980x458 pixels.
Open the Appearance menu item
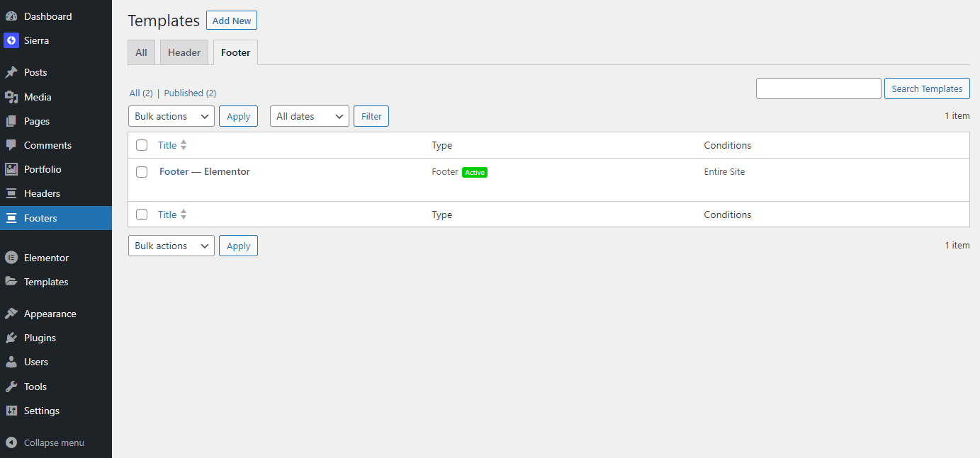tap(56, 314)
